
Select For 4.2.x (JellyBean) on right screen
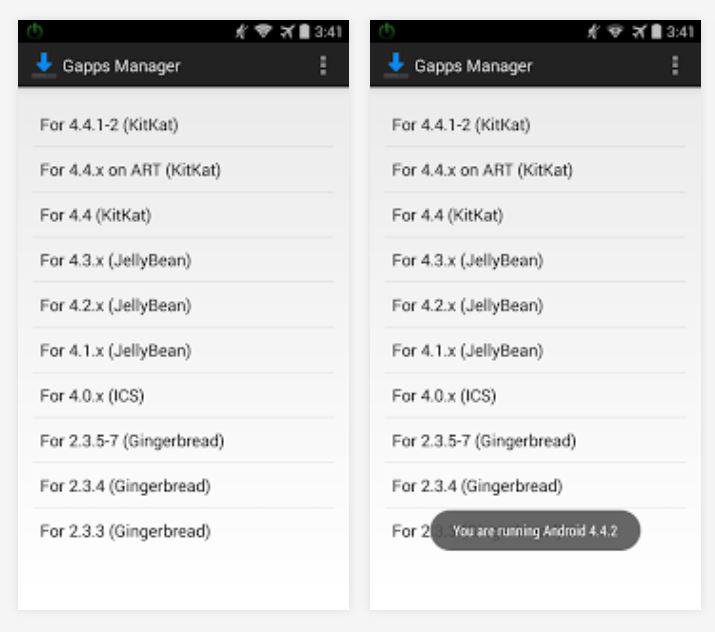(535, 305)
